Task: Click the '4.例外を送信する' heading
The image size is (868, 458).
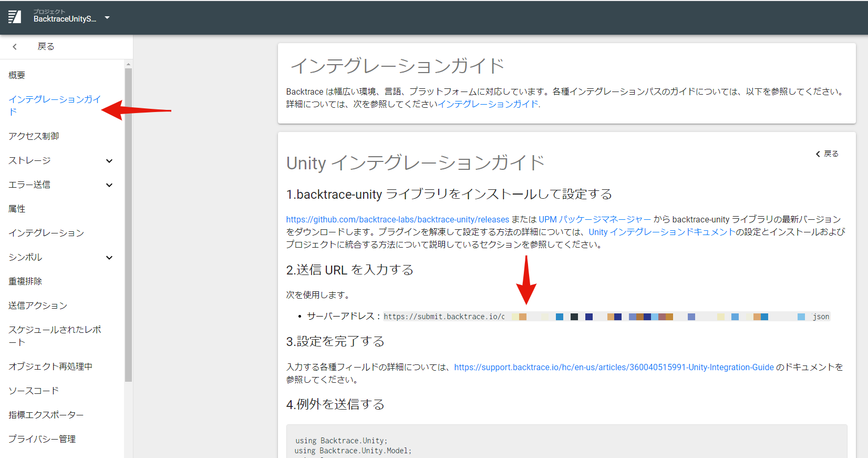Action: 335,404
